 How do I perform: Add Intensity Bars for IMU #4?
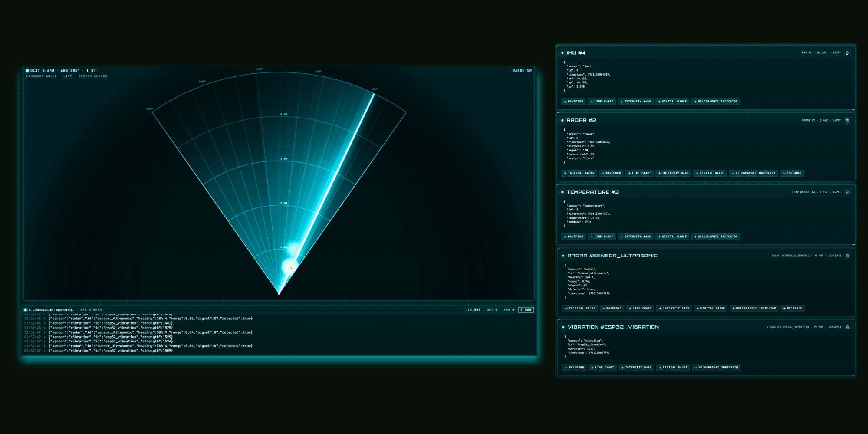[636, 102]
